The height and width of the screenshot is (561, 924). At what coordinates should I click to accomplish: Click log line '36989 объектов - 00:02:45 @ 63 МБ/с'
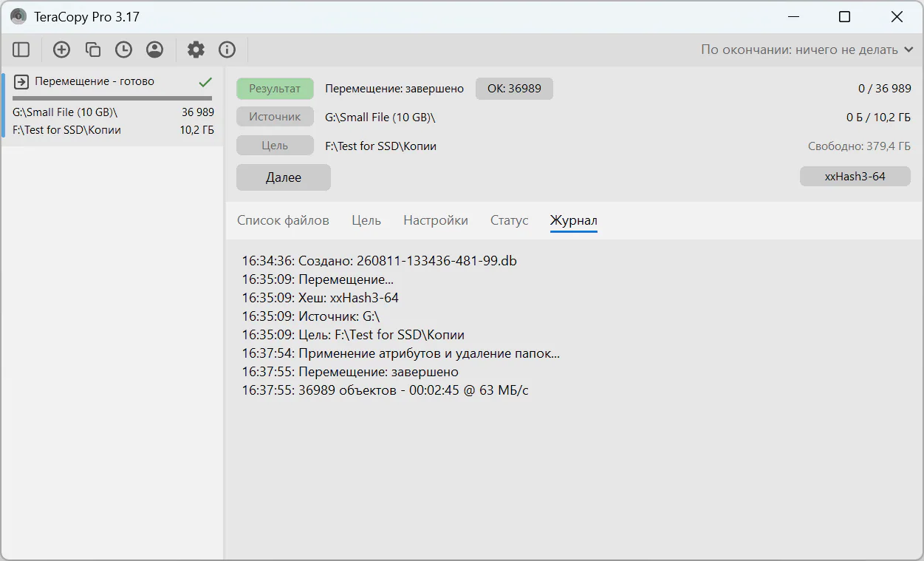pos(386,390)
